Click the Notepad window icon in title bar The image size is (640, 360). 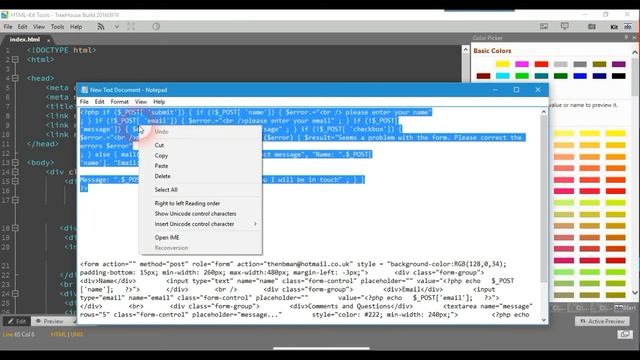(84, 90)
